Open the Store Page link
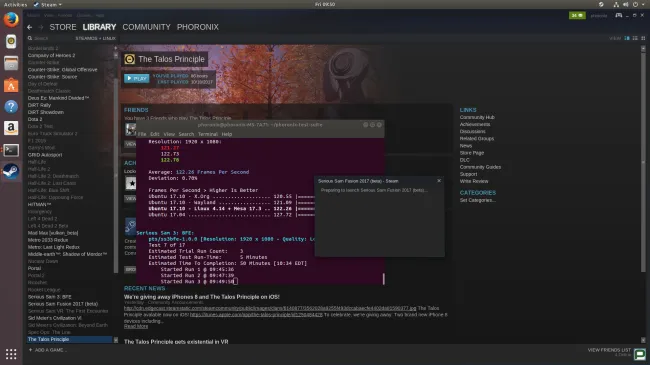This screenshot has height=365, width=650. pyautogui.click(x=472, y=153)
